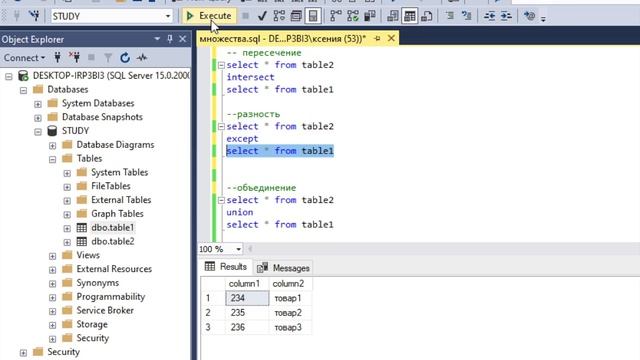Screen dimensions: 640x360
Task: Click the Cancel Executing Query stop icon
Action: pos(245,16)
